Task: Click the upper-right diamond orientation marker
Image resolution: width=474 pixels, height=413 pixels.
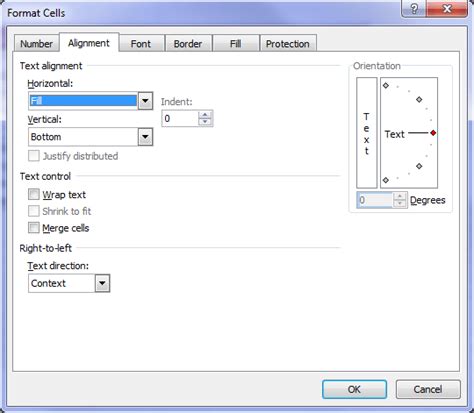Action: [419, 99]
